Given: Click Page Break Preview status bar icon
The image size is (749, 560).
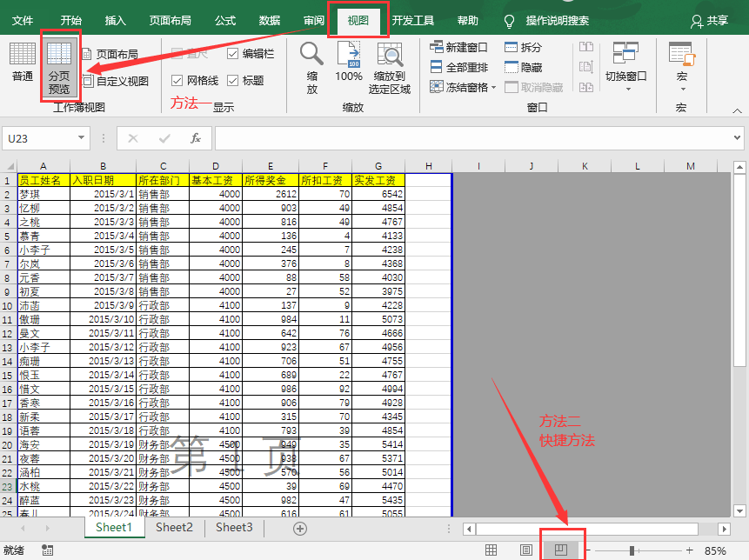Looking at the screenshot, I should pyautogui.click(x=561, y=550).
